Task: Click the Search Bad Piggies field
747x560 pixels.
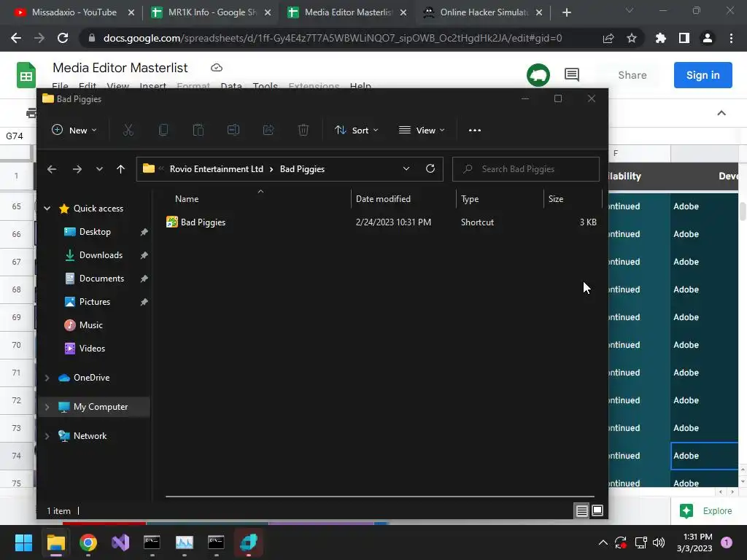Action: click(525, 169)
